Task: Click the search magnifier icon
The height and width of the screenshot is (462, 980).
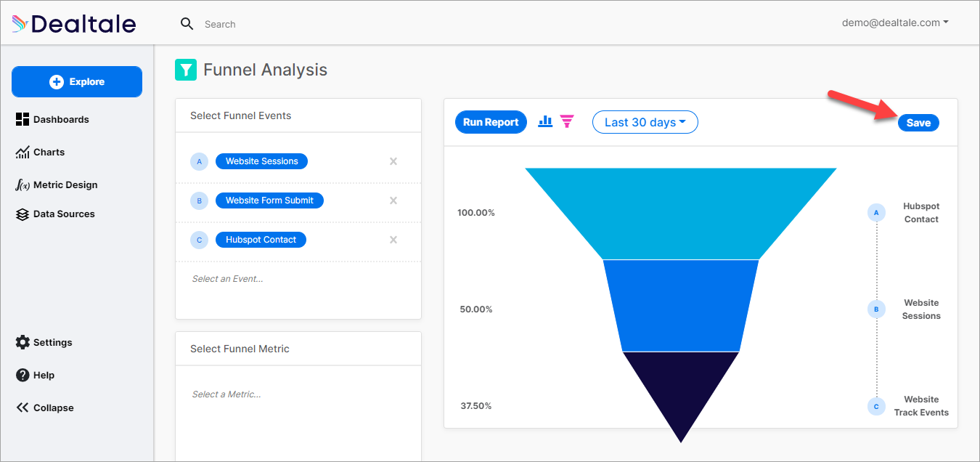Action: pos(187,24)
